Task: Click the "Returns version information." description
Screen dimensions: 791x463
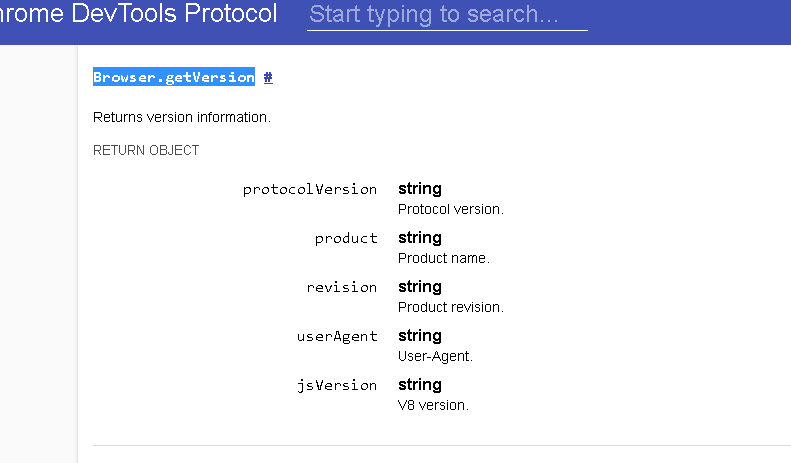Action: [182, 117]
